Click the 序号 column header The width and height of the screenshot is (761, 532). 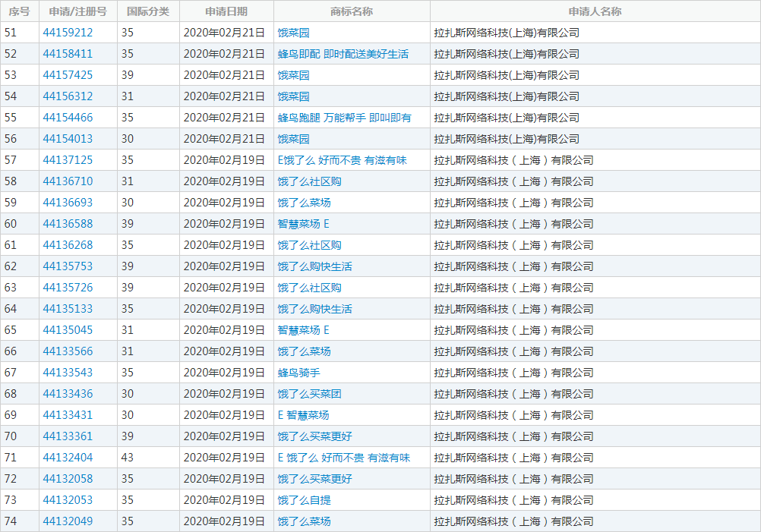pyautogui.click(x=20, y=11)
